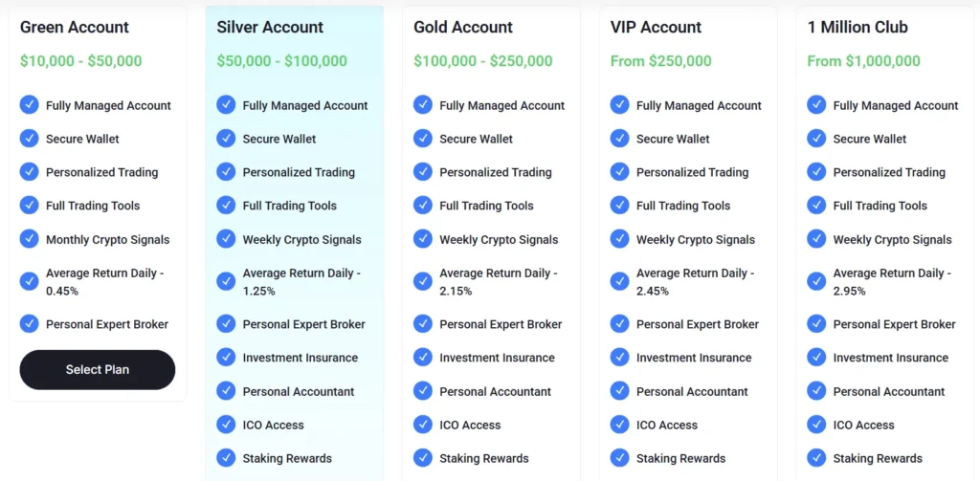Viewport: 980px width, 481px height.
Task: Click the Select Plan button for Green Account
Action: point(98,370)
